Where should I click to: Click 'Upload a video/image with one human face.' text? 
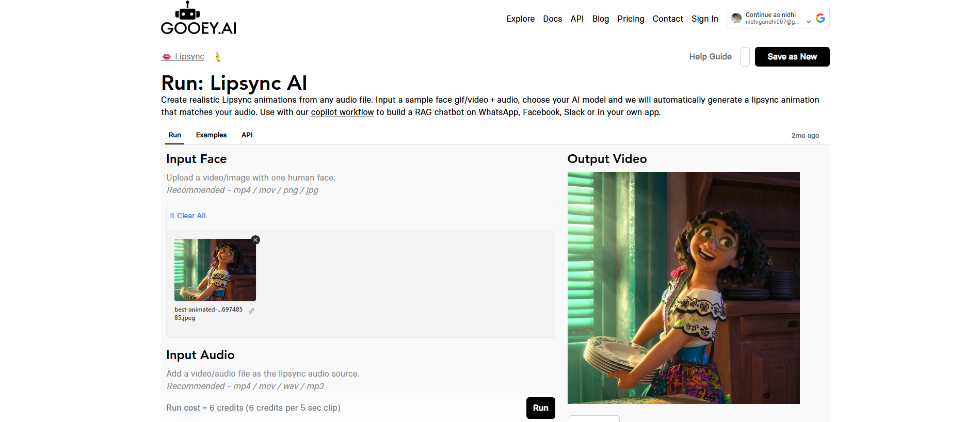pos(251,177)
